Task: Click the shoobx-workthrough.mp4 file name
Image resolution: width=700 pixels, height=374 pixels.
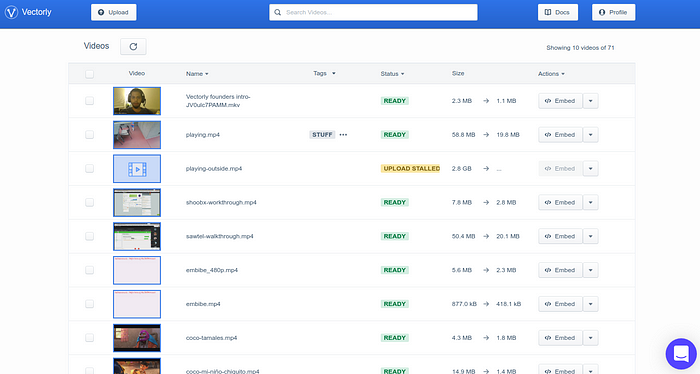Action: pyautogui.click(x=221, y=203)
